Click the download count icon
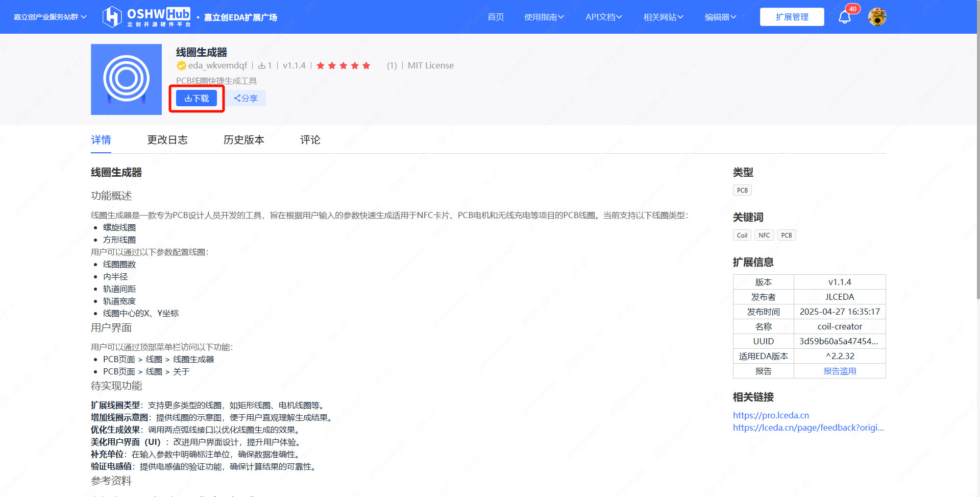Viewport: 980px width, 497px height. (262, 65)
